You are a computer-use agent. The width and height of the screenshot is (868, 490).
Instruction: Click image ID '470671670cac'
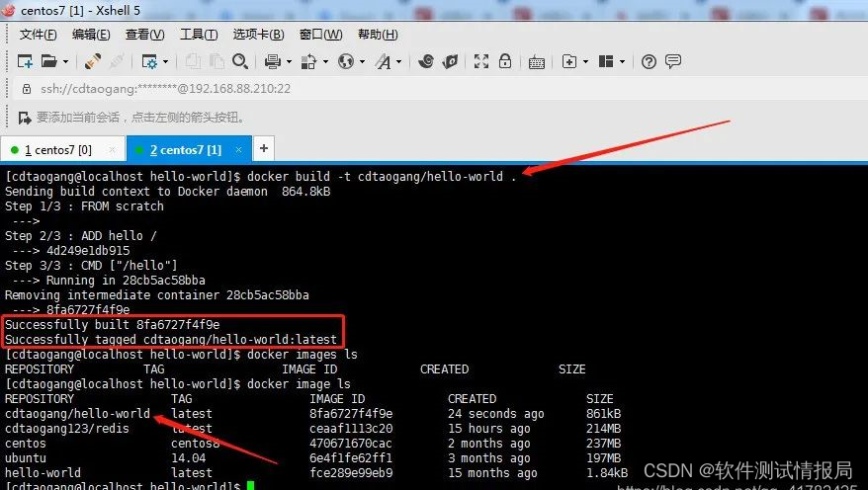coord(351,444)
